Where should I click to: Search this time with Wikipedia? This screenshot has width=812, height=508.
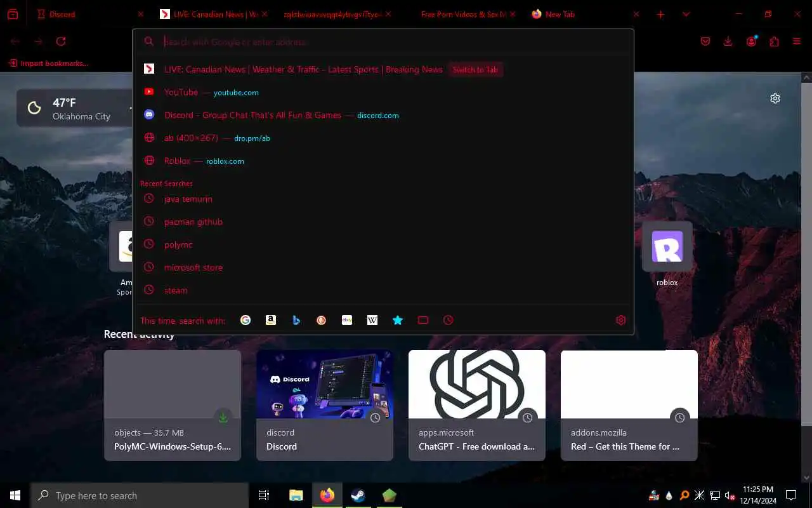(x=372, y=320)
